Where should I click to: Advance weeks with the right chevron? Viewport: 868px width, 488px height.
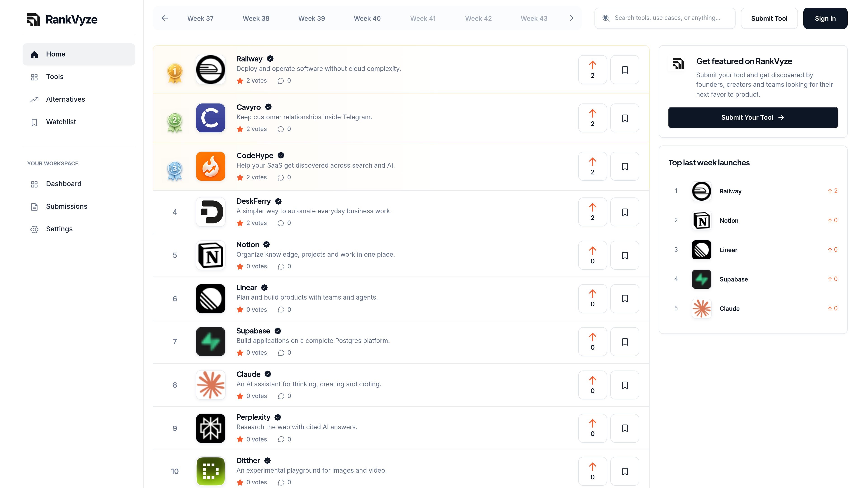571,18
